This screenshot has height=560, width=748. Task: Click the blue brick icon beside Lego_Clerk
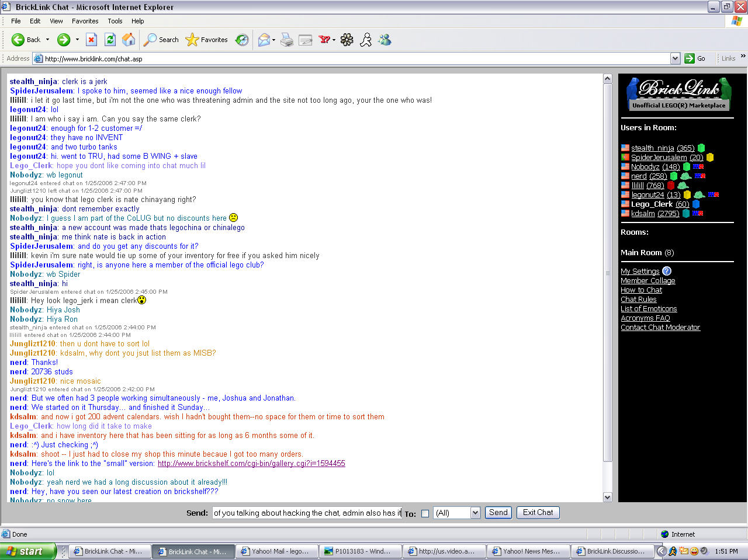pyautogui.click(x=696, y=204)
